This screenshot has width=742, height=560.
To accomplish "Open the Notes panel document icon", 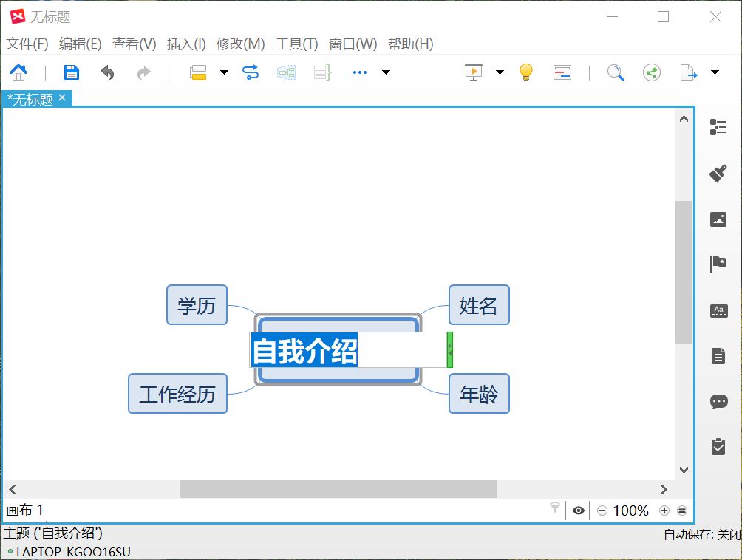I will click(x=718, y=355).
